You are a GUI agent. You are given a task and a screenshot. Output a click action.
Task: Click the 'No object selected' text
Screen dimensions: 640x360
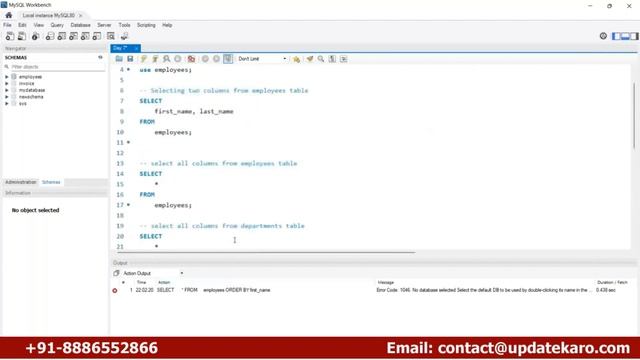[36, 210]
